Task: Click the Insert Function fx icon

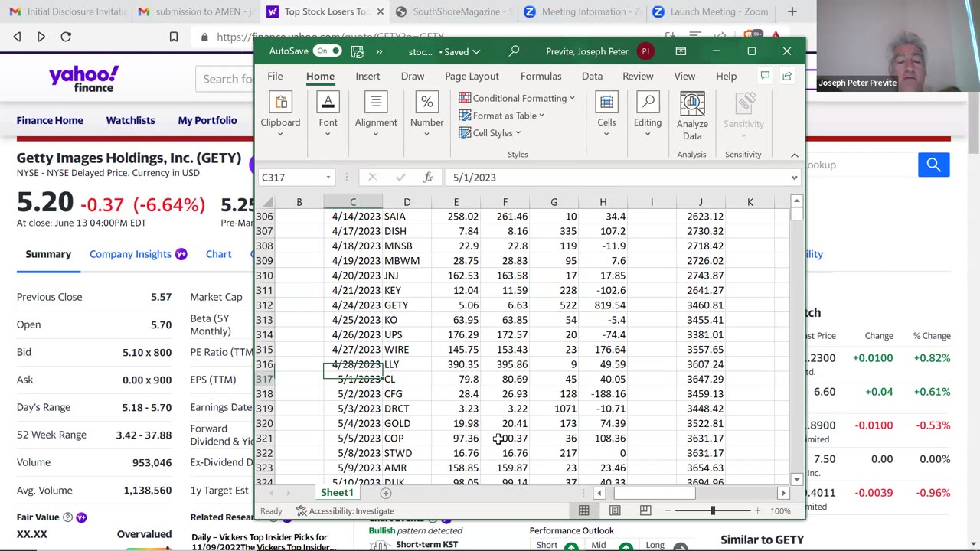Action: pos(428,178)
